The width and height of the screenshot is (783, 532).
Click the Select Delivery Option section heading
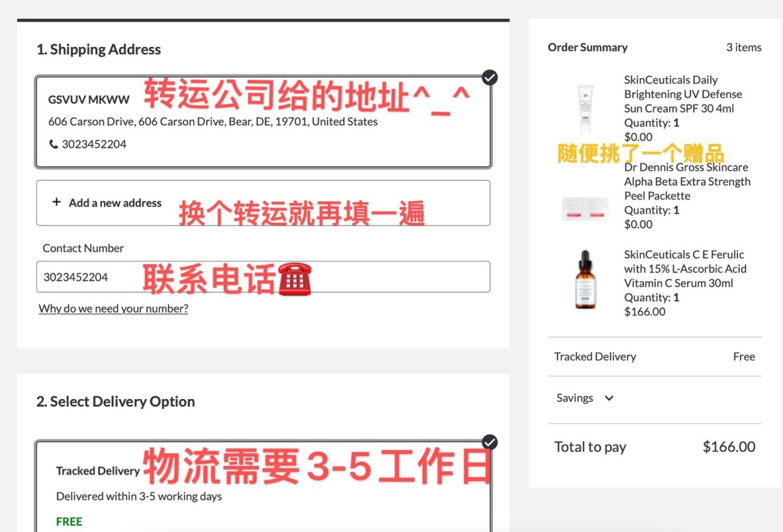115,402
